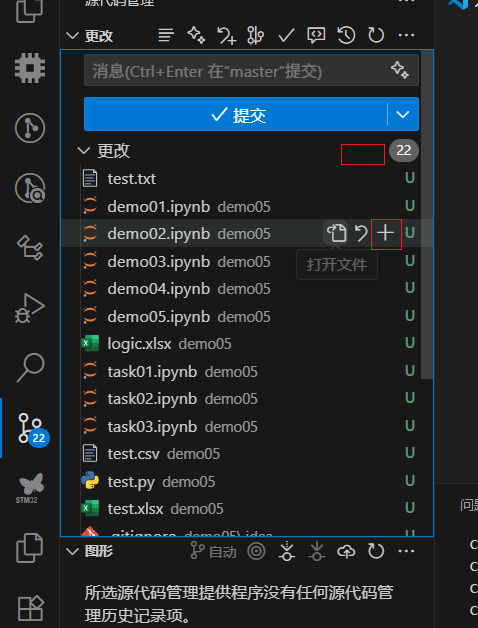Open view history clock icon in toolbar
The image size is (478, 628).
pos(346,36)
